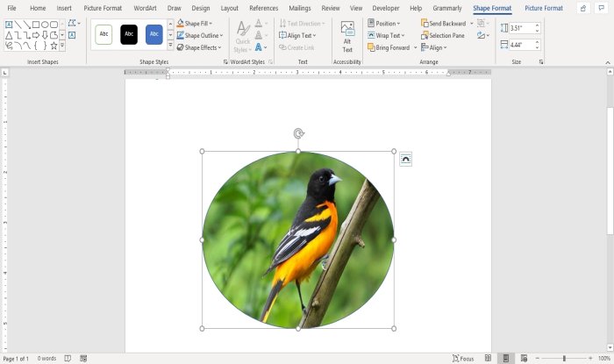Screen dimensions: 614x364
Task: Select the Down Arrow block shape
Action: [x=45, y=35]
